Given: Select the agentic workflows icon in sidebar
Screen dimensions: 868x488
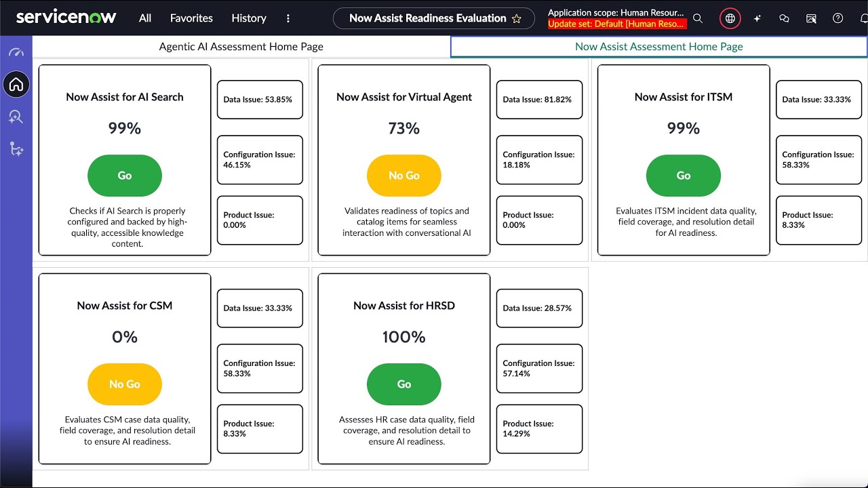Looking at the screenshot, I should point(16,149).
